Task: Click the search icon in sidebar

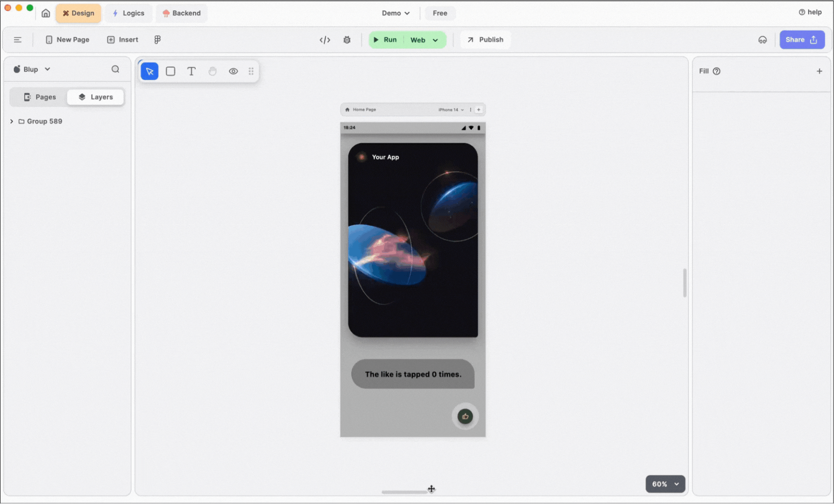Action: click(x=115, y=70)
